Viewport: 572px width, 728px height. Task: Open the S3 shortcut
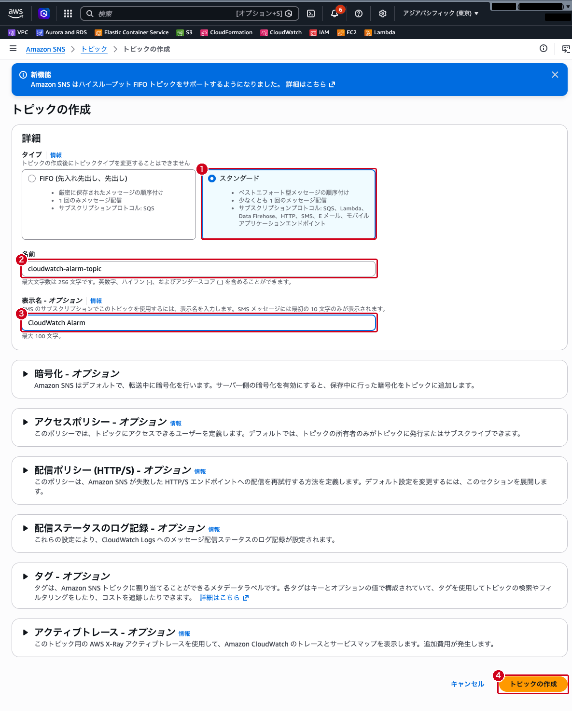pyautogui.click(x=184, y=32)
